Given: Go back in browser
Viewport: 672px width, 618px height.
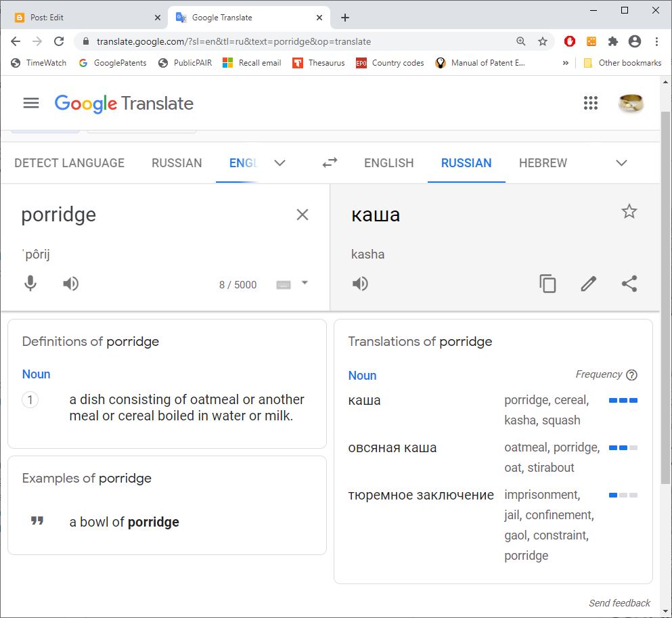Looking at the screenshot, I should [x=16, y=41].
